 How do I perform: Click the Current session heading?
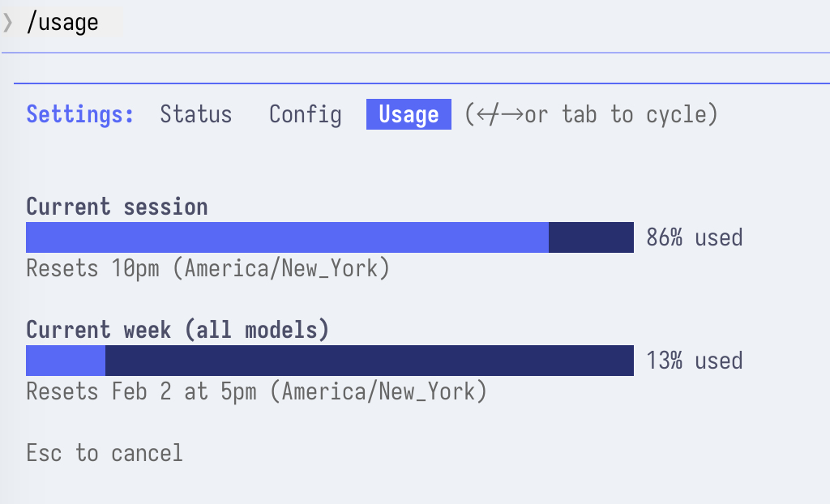[x=117, y=207]
